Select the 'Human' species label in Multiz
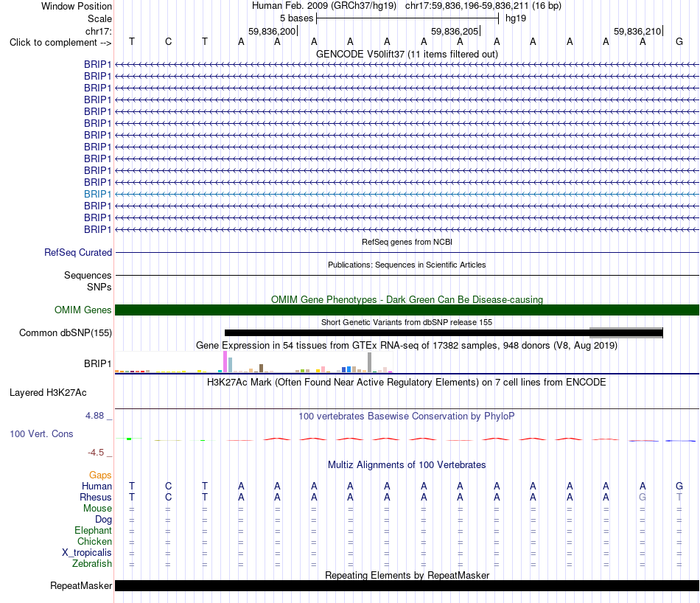This screenshot has width=700, height=603. click(97, 486)
